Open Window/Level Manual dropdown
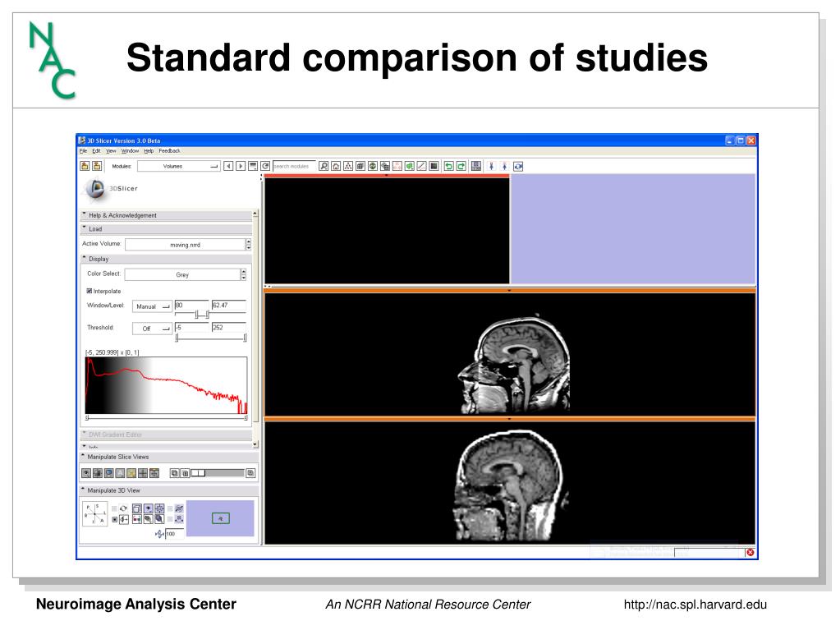Image resolution: width=840 pixels, height=630 pixels. click(152, 306)
